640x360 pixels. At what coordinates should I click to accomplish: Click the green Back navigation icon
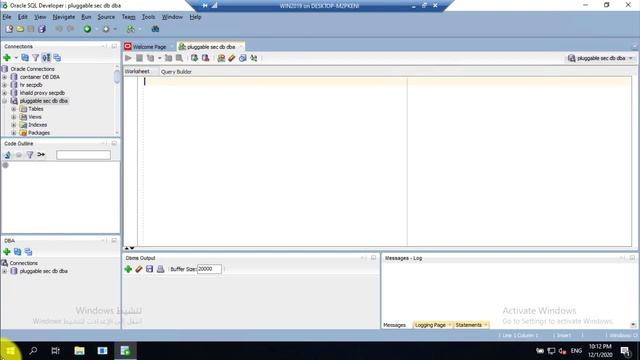(x=87, y=29)
